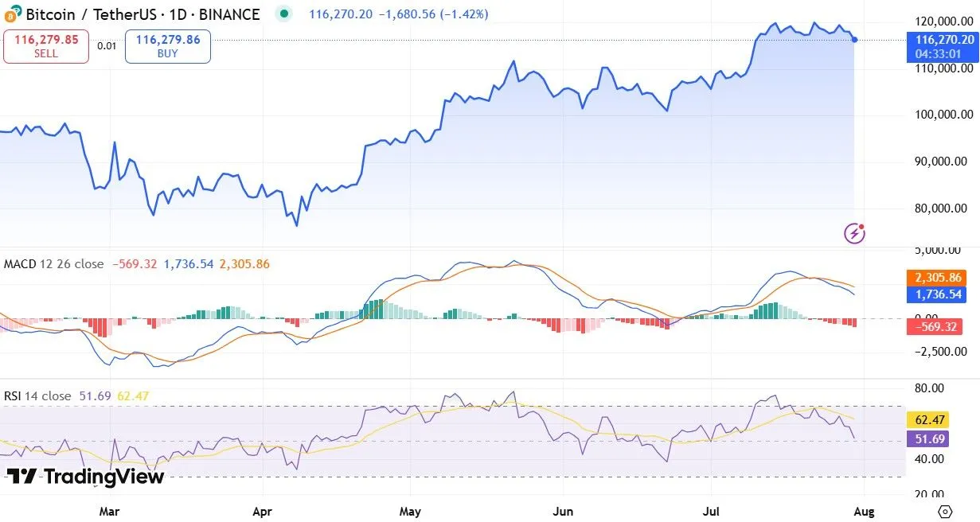This screenshot has height=522, width=980.
Task: Click the blue current price countdown label
Action: coord(942,45)
